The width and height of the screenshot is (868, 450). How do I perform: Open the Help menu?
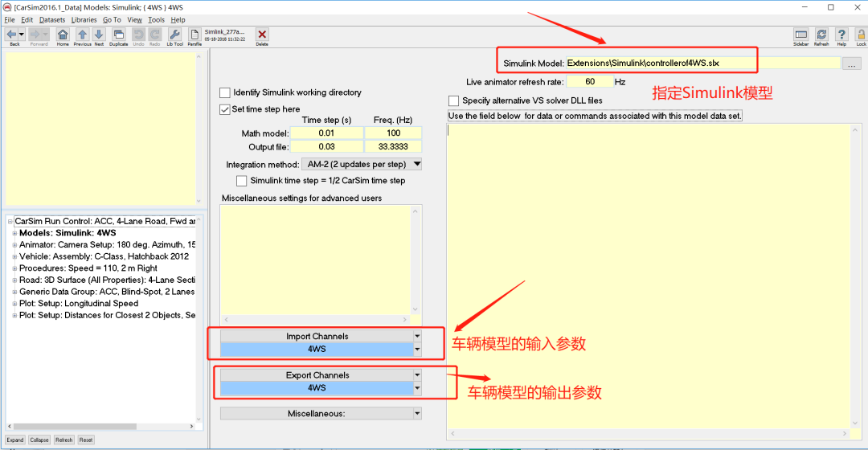pyautogui.click(x=178, y=20)
